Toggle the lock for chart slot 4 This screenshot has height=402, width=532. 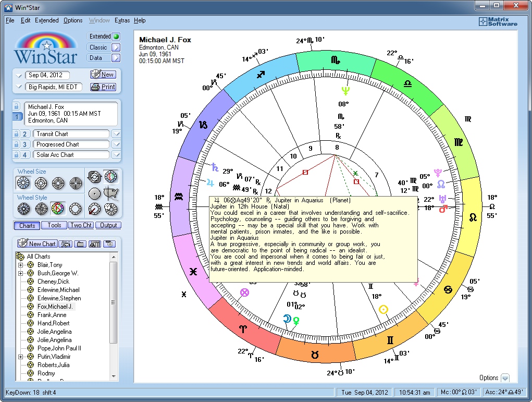pos(16,155)
